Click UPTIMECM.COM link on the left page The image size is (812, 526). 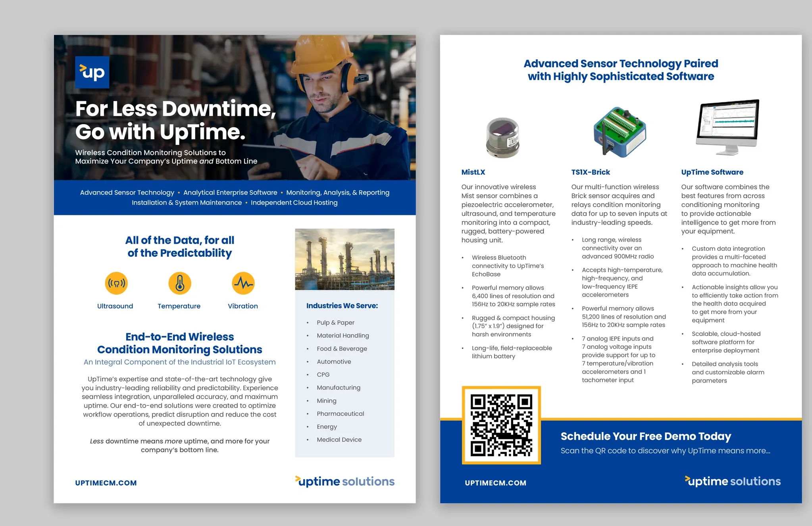(106, 483)
